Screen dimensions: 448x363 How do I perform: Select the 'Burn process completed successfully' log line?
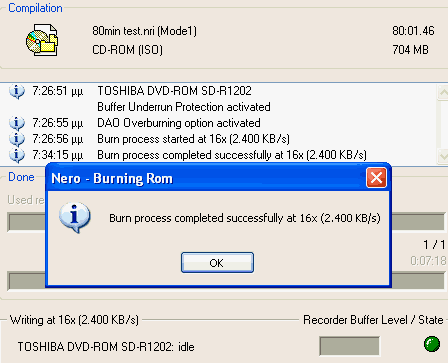(232, 155)
